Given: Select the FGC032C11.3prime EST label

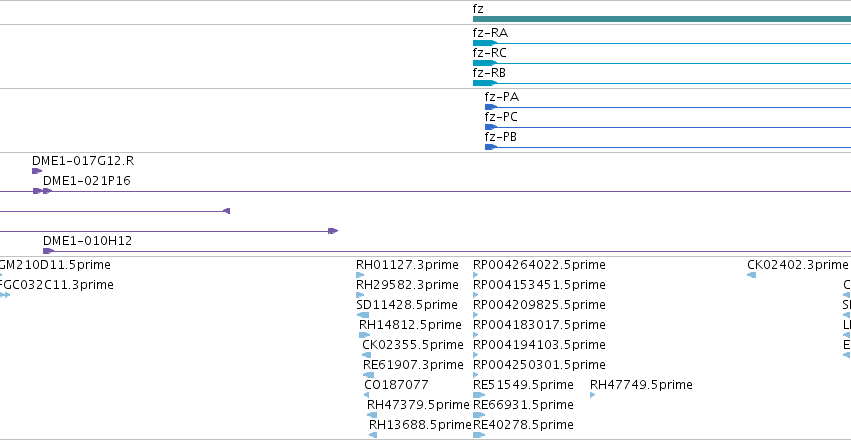Looking at the screenshot, I should 56,285.
